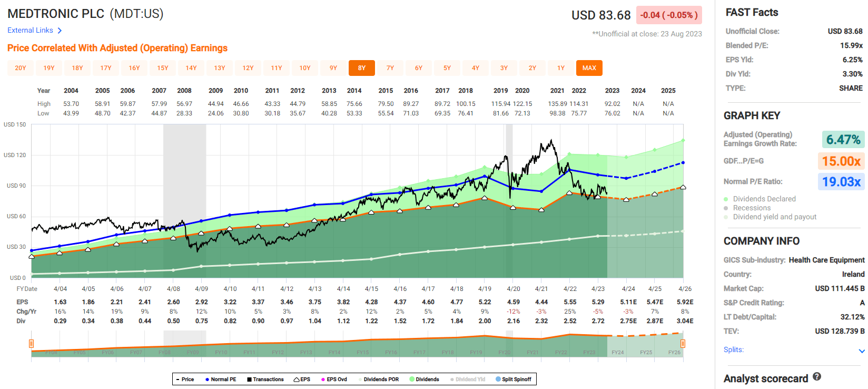Click the 2018 high value 100.15

(x=466, y=104)
